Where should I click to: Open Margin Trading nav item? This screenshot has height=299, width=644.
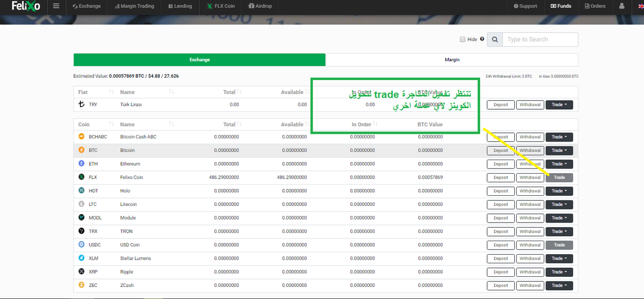134,7
